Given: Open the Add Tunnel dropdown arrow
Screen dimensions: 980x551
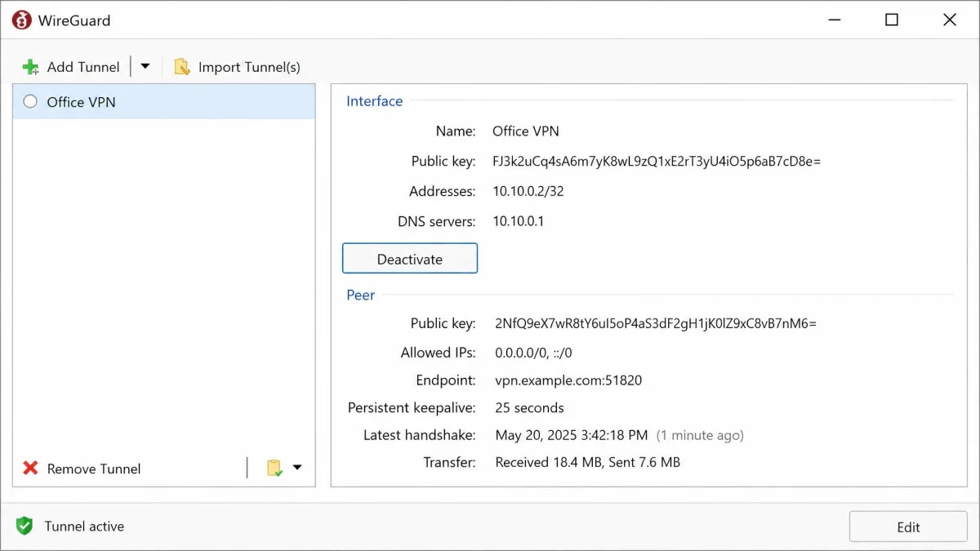Looking at the screenshot, I should coord(145,66).
